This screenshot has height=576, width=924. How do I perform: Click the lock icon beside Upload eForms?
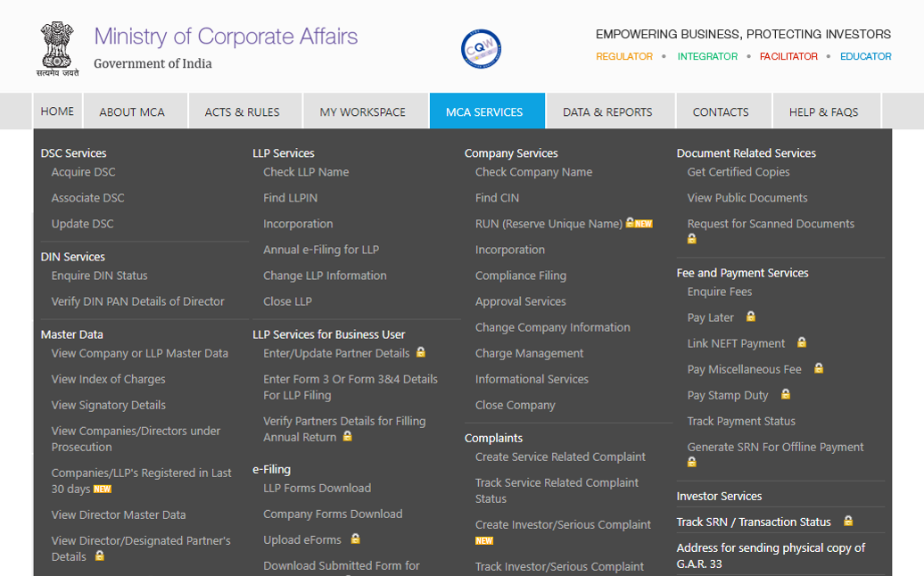tap(355, 539)
